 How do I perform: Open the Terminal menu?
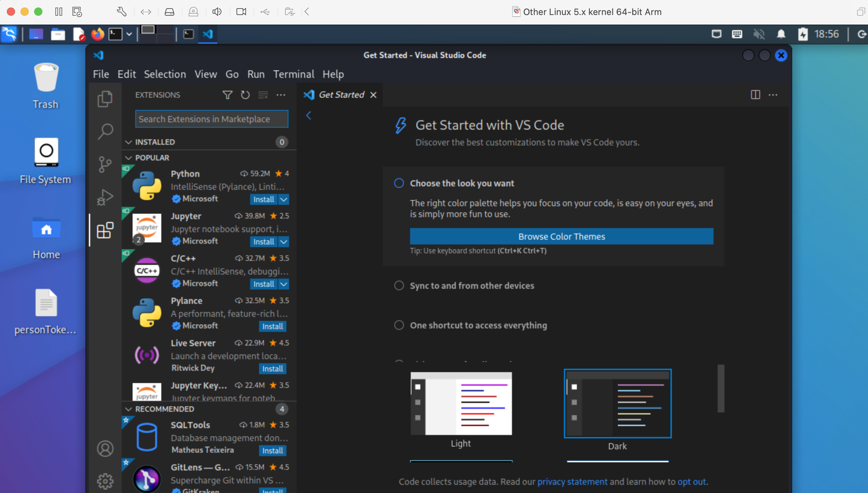coord(294,74)
